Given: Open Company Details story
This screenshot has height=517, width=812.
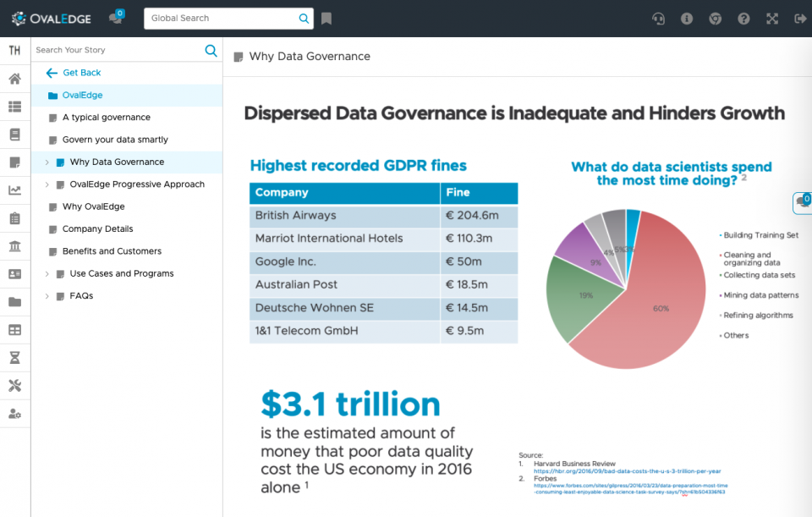Looking at the screenshot, I should (98, 229).
